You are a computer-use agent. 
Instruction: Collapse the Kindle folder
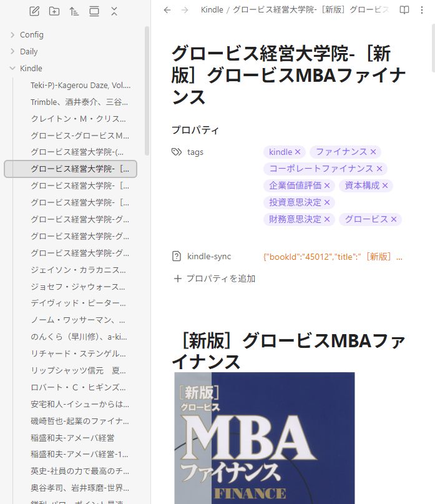tap(12, 68)
